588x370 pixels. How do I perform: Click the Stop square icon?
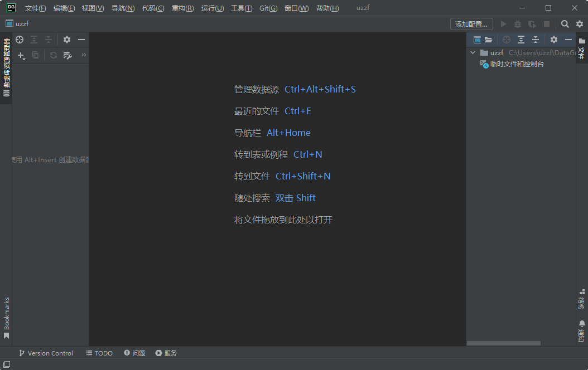point(547,24)
